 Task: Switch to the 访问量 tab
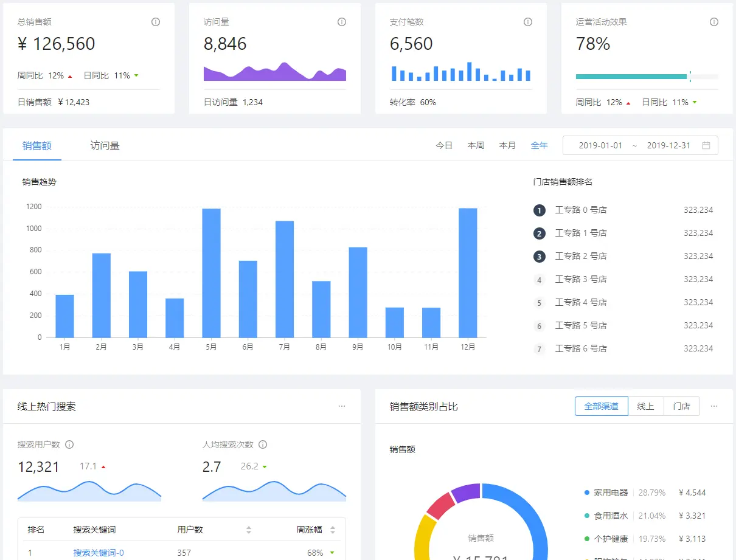tap(105, 145)
